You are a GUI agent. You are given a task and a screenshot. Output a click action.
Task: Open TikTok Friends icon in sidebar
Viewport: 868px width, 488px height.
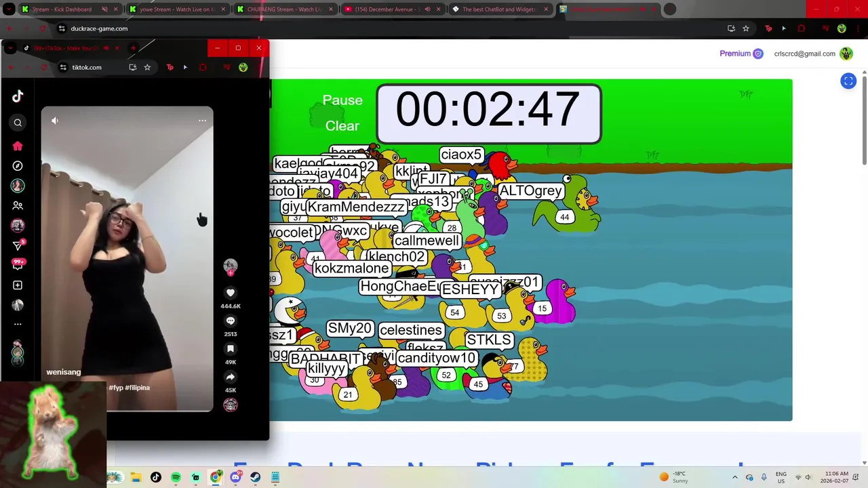(x=18, y=205)
